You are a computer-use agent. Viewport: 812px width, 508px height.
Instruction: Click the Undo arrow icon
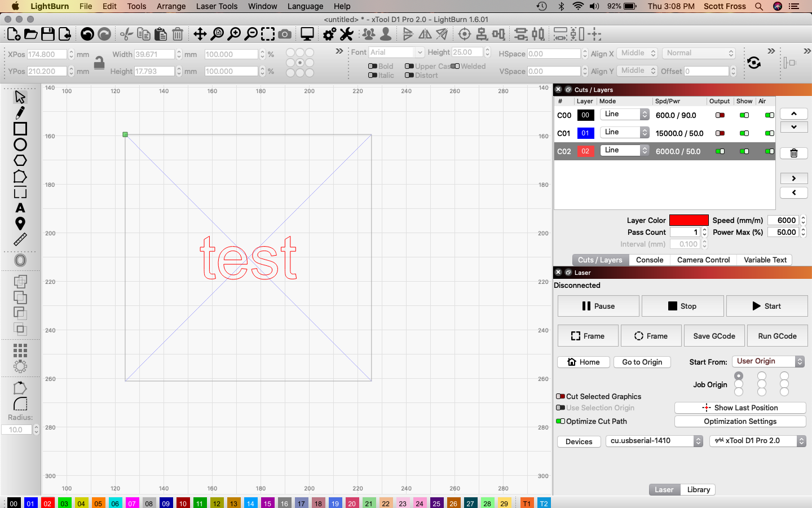(x=87, y=34)
